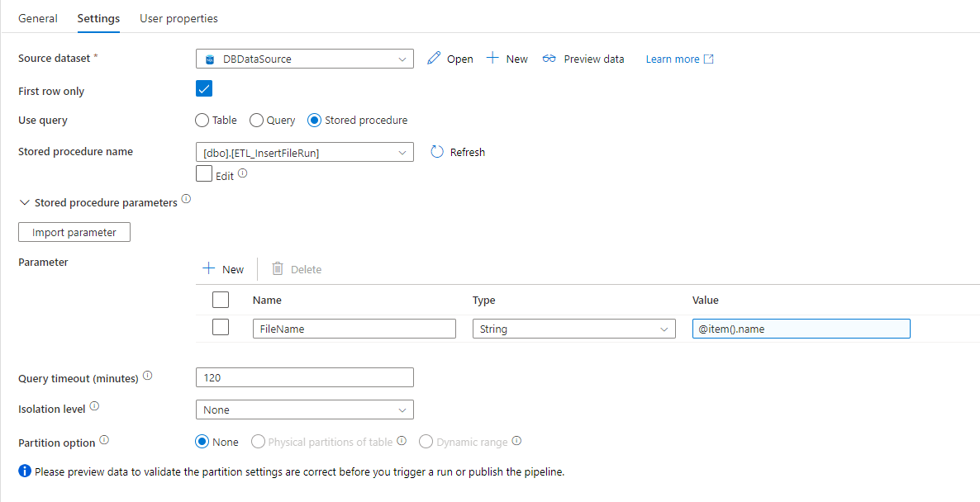Click the Query timeout minutes field
Viewport: 980px width, 502px height.
(305, 377)
